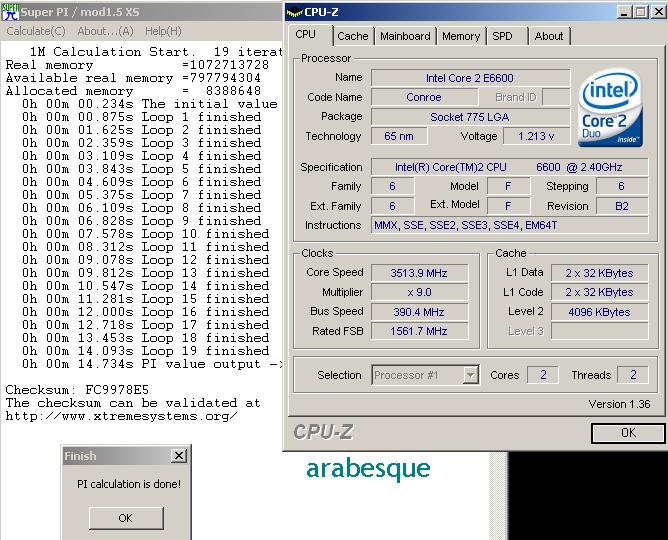The width and height of the screenshot is (668, 540).
Task: Click the Family value 6
Action: [392, 186]
